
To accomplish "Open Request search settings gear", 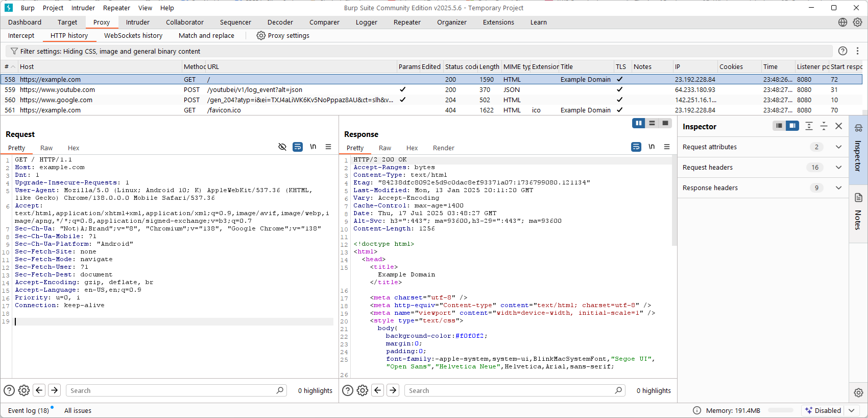I will click(24, 390).
